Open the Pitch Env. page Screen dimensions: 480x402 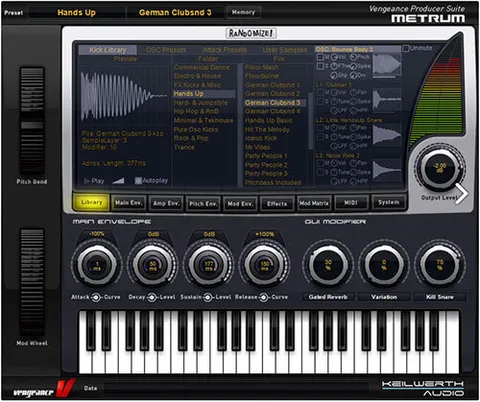[x=203, y=203]
